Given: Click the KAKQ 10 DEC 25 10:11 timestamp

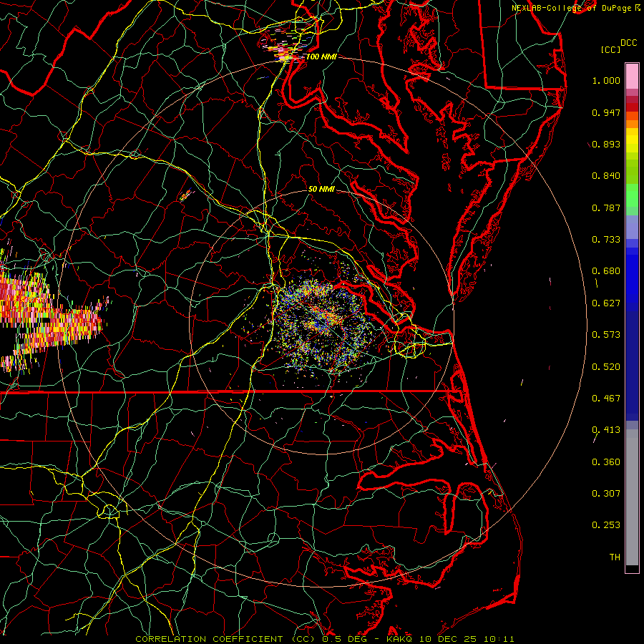Looking at the screenshot, I should [450, 639].
